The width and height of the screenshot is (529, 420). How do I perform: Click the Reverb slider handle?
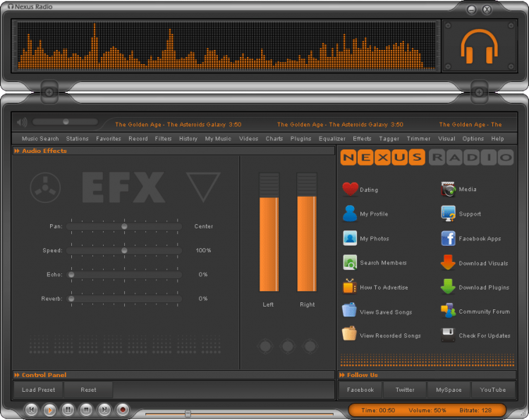coord(71,299)
